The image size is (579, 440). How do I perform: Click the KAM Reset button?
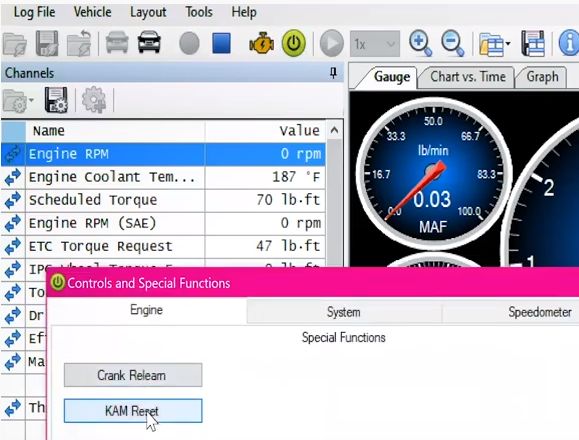[133, 410]
